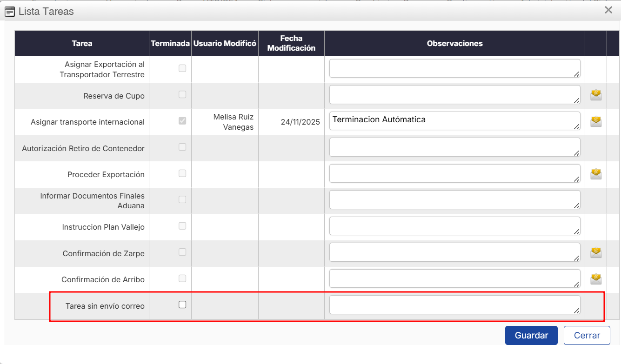Click the Lista Tareas title icon
Image resolution: width=621 pixels, height=364 pixels.
click(9, 11)
